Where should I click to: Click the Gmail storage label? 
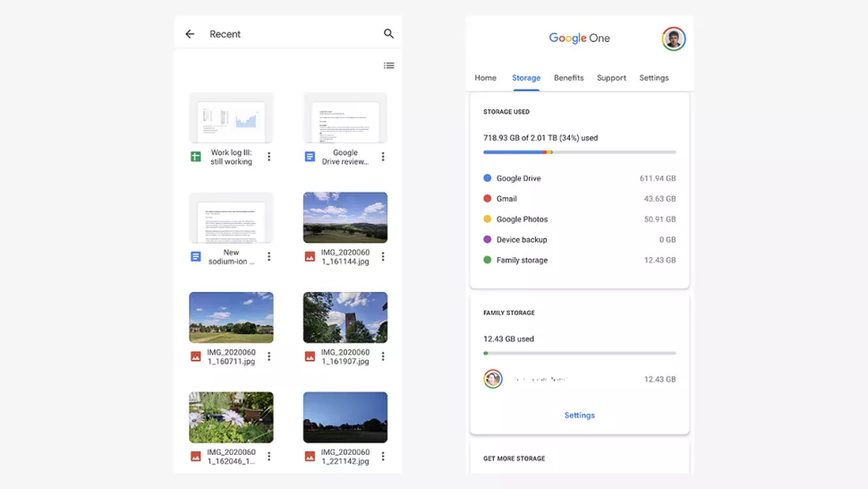(x=506, y=199)
